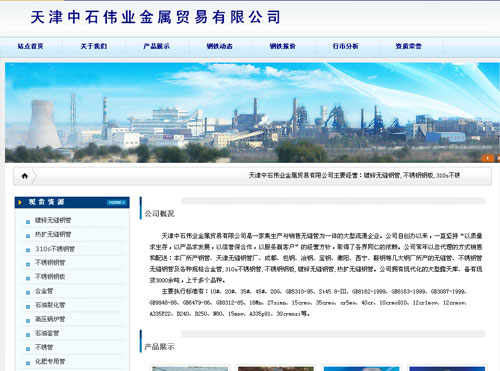Click the orange previous-slide arrow on banner
Screen dimensions: 500x371
487,158
